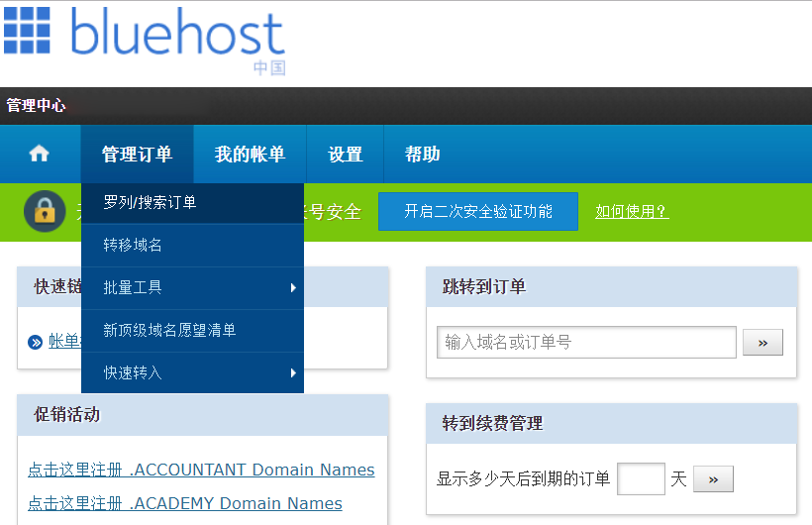The height and width of the screenshot is (525, 812).
Task: Click the bluehost grid logo
Action: tap(27, 31)
